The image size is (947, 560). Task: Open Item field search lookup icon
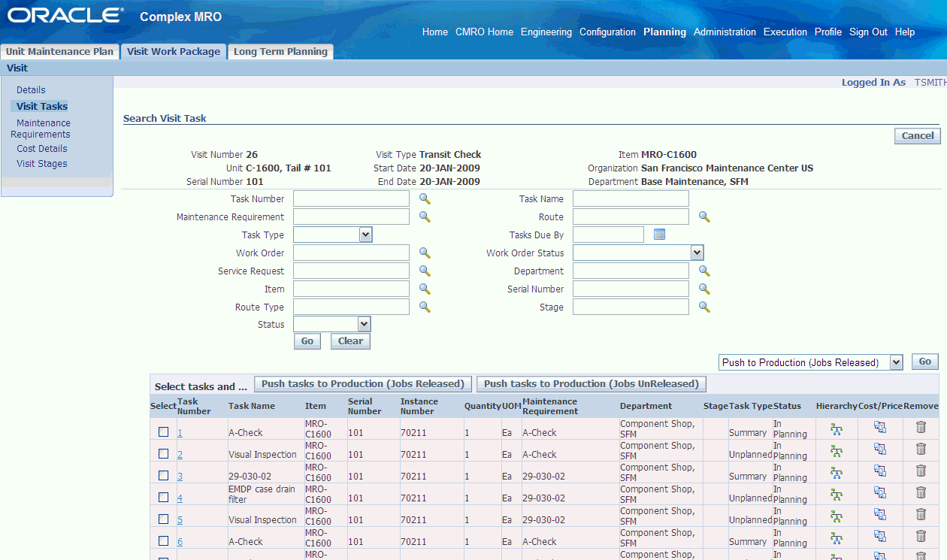(x=425, y=289)
